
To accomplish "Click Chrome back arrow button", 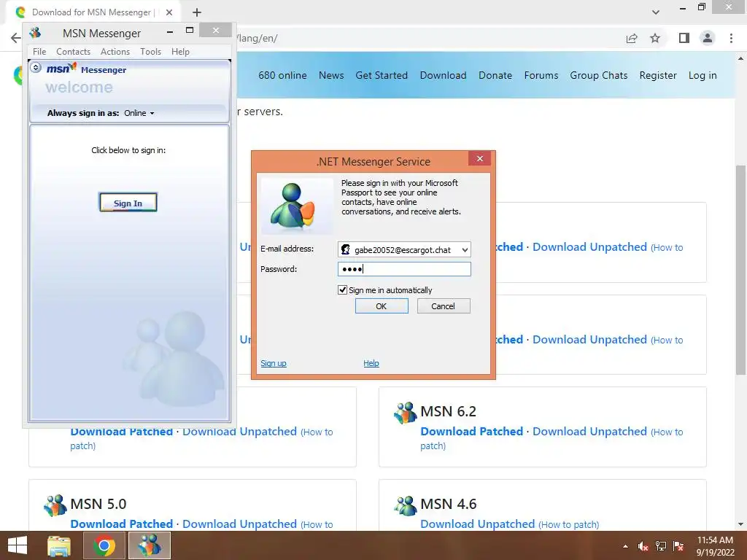I will 15,38.
